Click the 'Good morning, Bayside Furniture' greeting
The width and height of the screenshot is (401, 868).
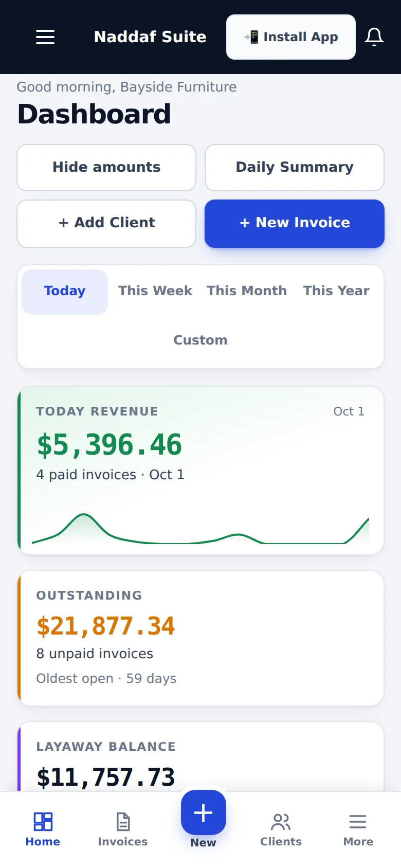tap(127, 87)
